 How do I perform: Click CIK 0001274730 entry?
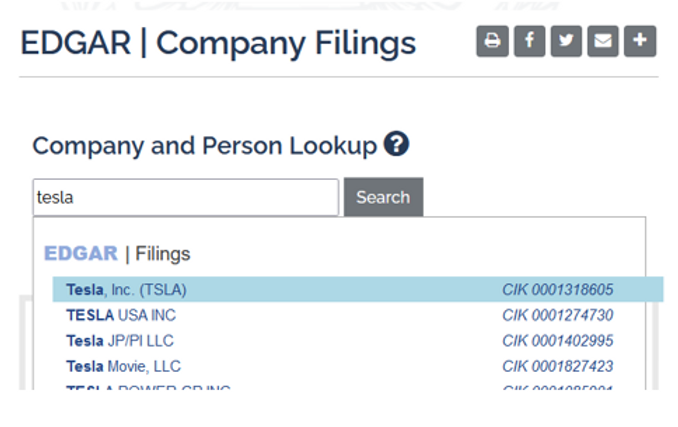tap(557, 315)
